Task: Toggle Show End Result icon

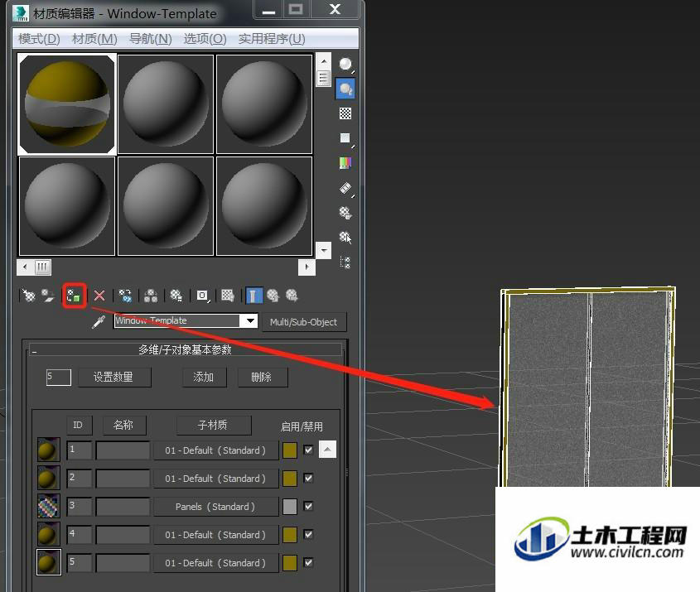Action: [x=254, y=296]
